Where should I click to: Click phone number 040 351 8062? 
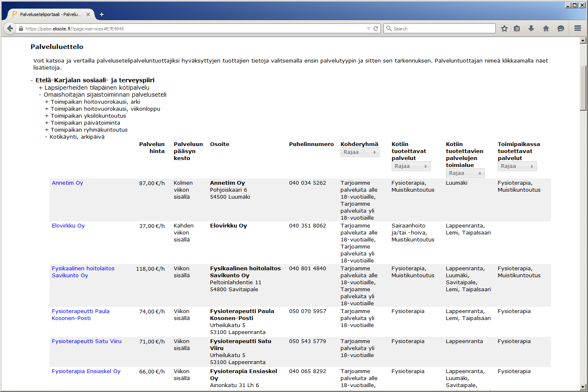click(308, 226)
